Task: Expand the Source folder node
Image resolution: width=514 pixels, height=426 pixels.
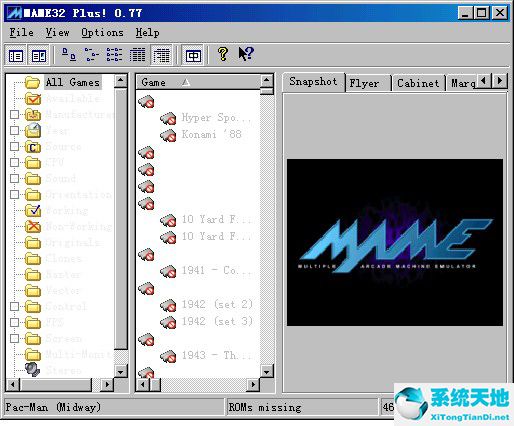Action: [14, 146]
